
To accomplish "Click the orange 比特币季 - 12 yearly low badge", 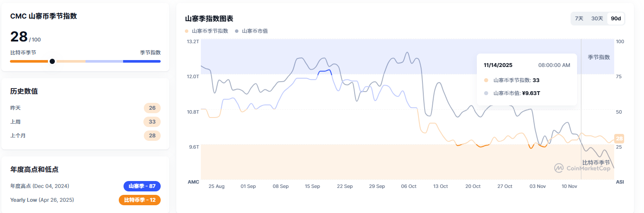I will (140, 200).
